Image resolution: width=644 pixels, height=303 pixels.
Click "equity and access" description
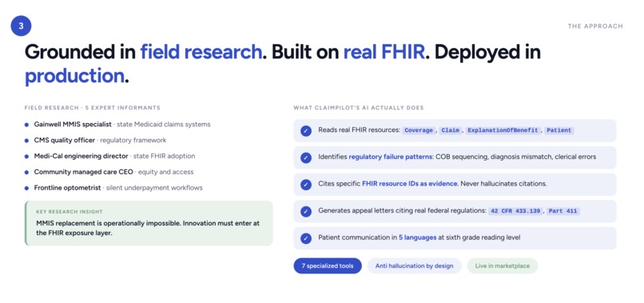(165, 172)
